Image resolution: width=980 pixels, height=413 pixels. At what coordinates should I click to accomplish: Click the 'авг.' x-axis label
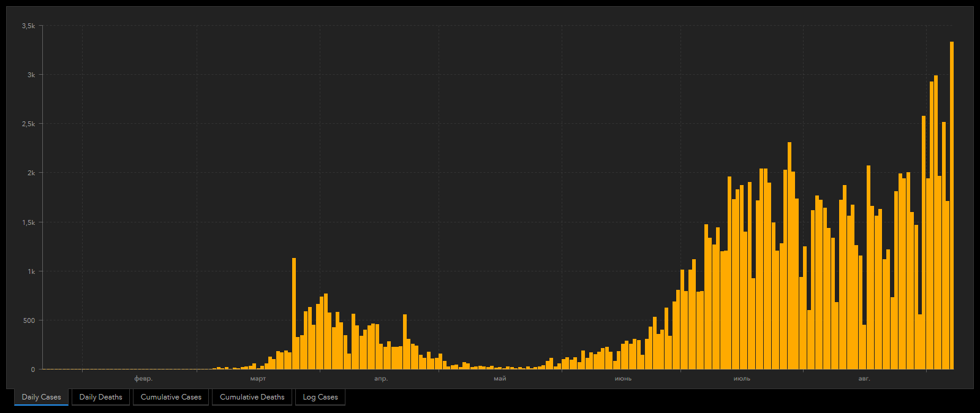[x=864, y=379]
